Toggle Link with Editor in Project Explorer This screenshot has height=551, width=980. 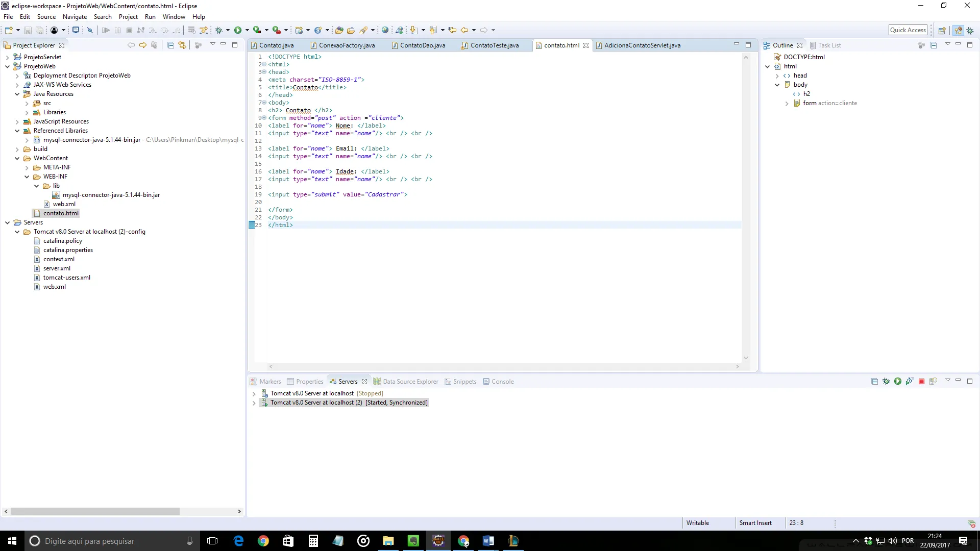coord(182,45)
